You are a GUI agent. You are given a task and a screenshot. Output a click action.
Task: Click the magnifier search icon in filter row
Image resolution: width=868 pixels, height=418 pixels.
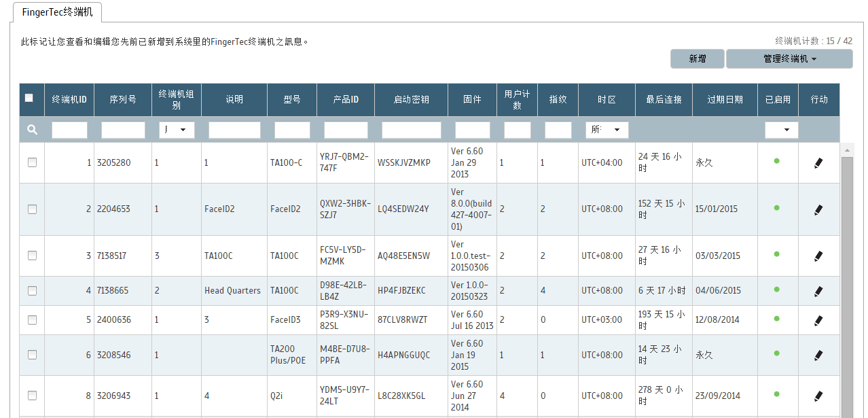[32, 130]
